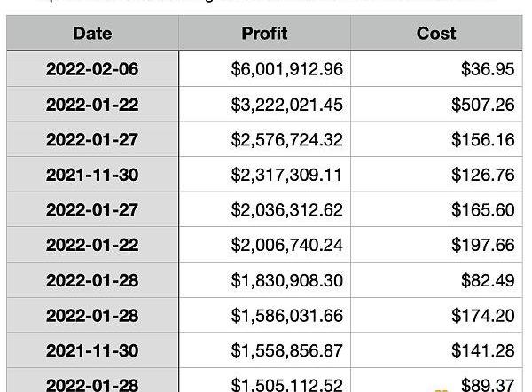Select the $507.26 cost cell
This screenshot has height=392, width=532.
pos(482,105)
